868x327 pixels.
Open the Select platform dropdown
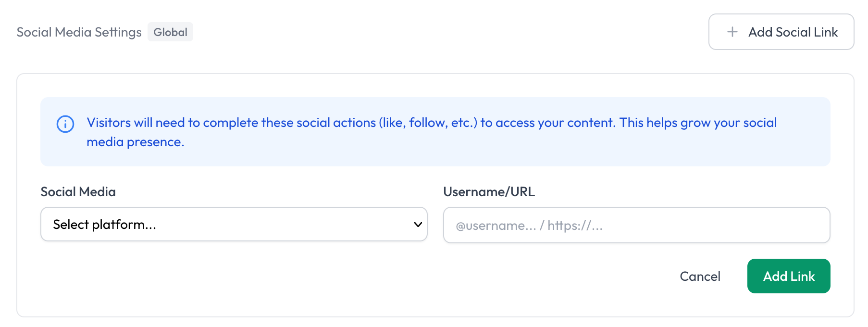coord(234,225)
